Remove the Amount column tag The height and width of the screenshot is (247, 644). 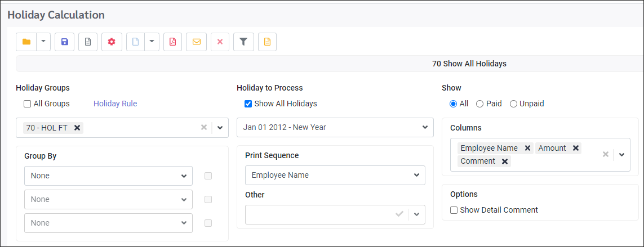pos(576,148)
